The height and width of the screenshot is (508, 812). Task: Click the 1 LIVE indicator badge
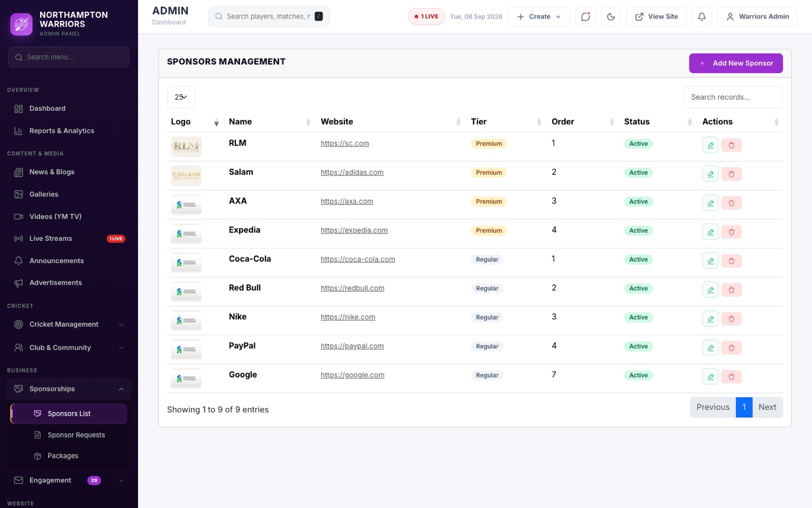[x=426, y=17]
